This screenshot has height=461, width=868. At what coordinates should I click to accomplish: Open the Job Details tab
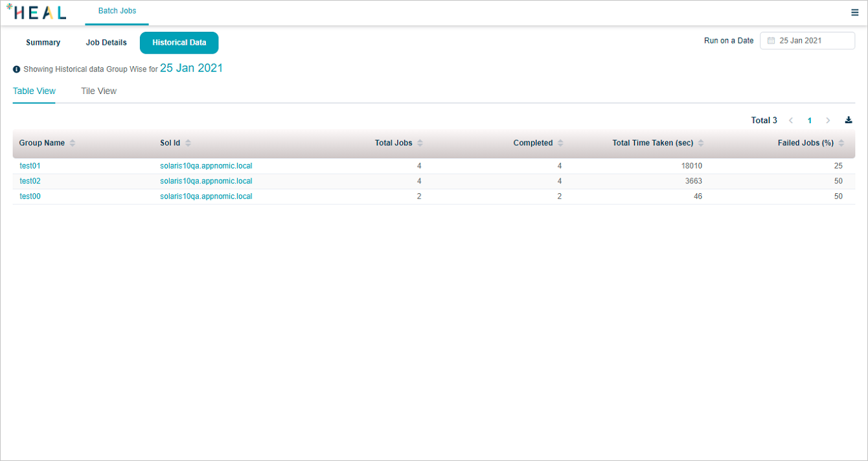(106, 43)
